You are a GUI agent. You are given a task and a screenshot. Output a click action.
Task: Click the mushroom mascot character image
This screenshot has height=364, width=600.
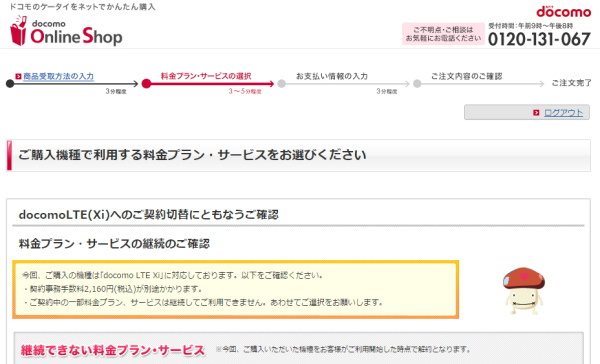[x=523, y=291]
